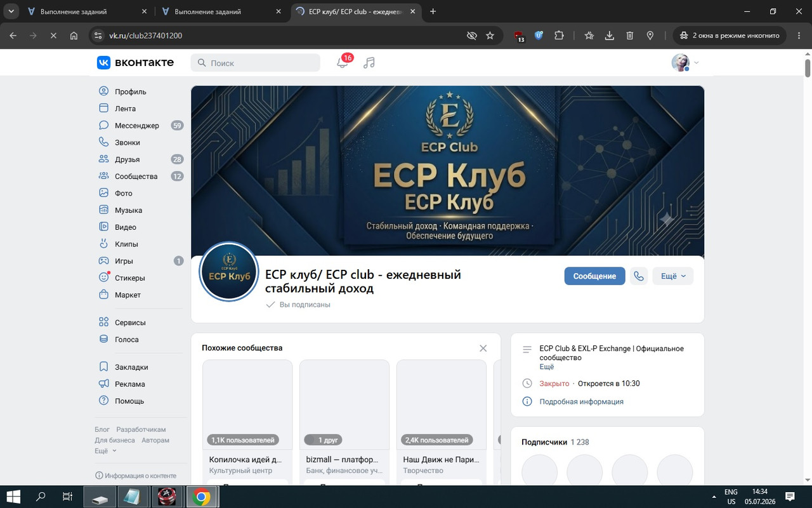812x508 pixels.
Task: Click the Маркет bag icon
Action: (x=104, y=295)
